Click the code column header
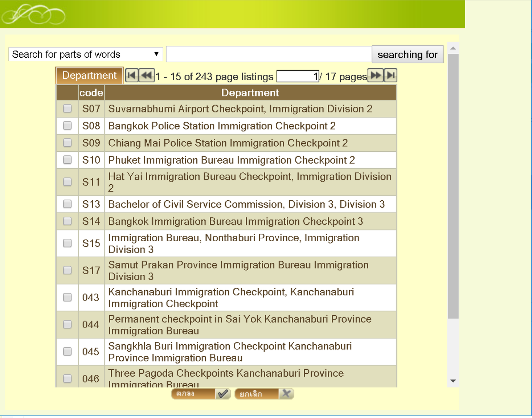532x418 pixels. [x=91, y=93]
